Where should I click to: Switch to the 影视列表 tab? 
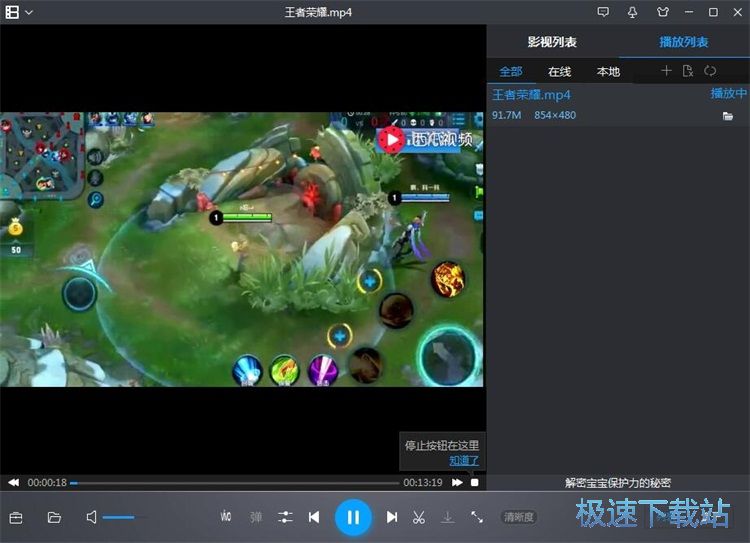(552, 42)
